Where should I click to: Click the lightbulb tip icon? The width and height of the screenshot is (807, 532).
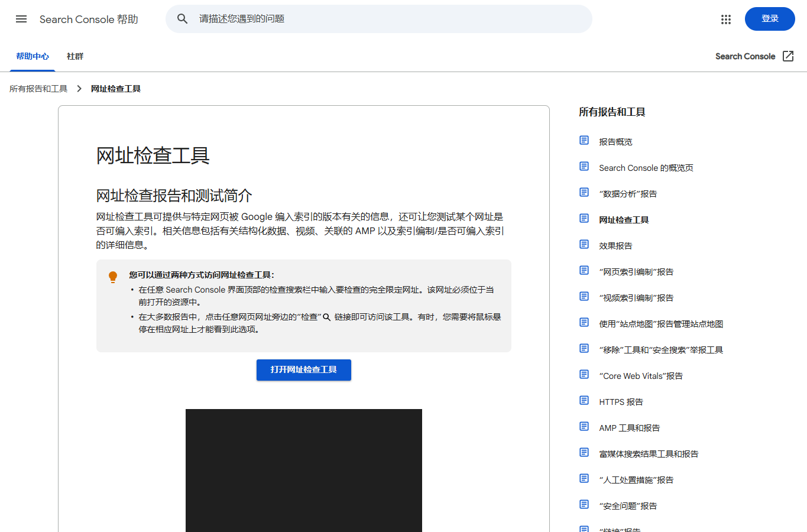click(x=113, y=277)
